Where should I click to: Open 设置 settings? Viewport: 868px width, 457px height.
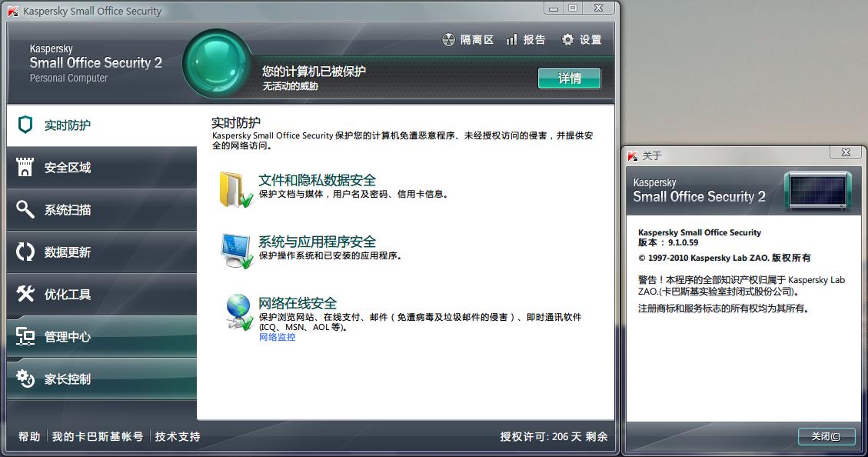coord(582,39)
